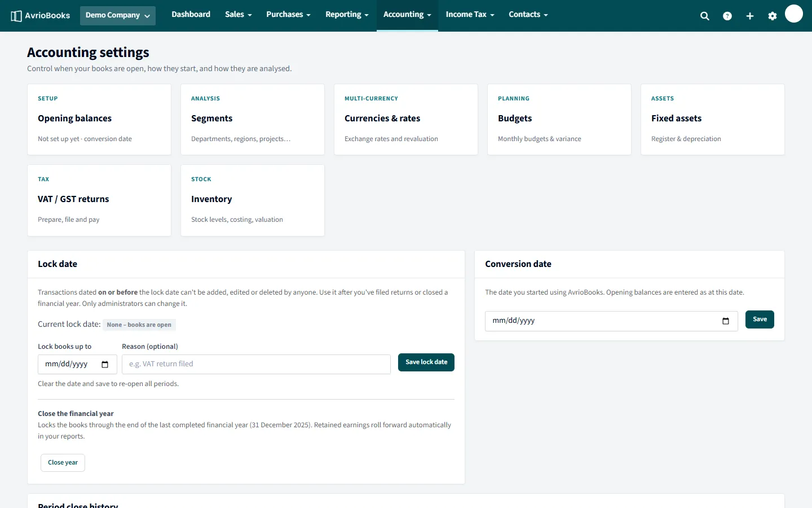The height and width of the screenshot is (508, 812).
Task: Open the search magnifier icon
Action: (705, 16)
